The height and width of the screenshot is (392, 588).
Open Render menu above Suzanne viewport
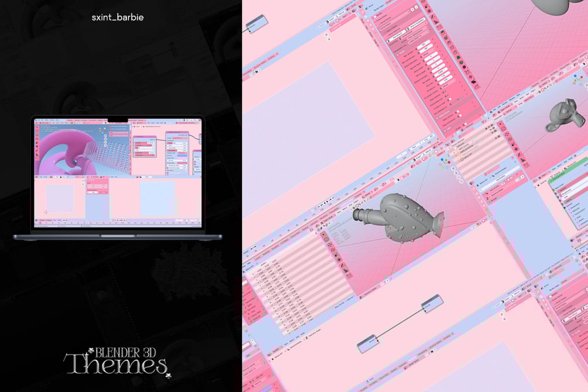pos(505,103)
